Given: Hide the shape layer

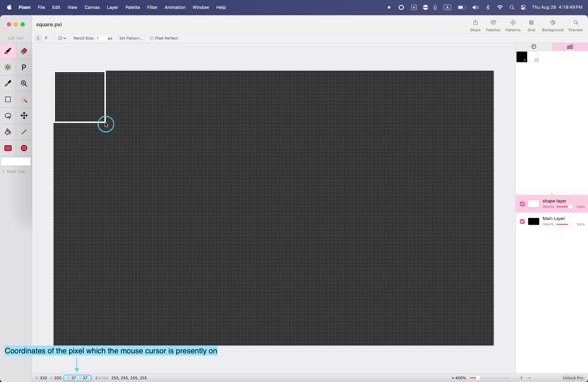Looking at the screenshot, I should point(522,204).
